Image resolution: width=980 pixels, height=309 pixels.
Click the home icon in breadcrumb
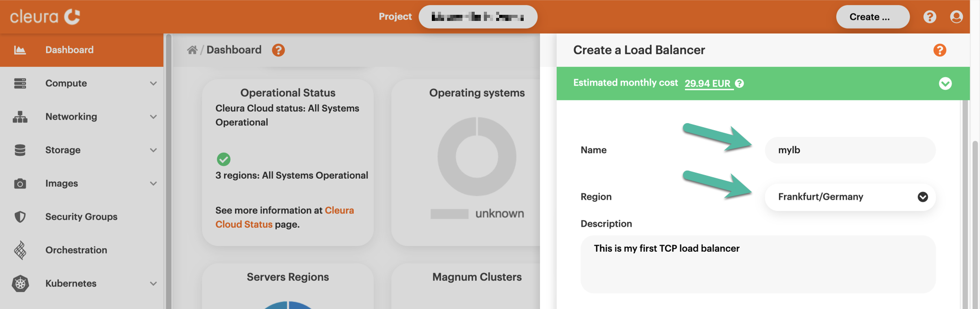(x=192, y=50)
